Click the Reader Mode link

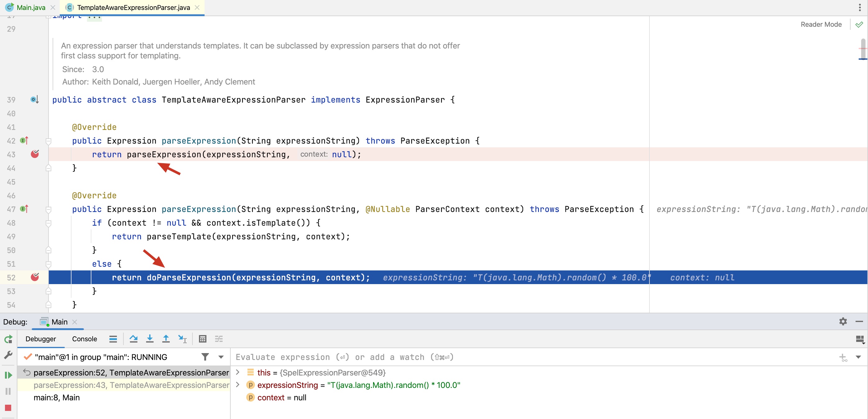pos(821,24)
